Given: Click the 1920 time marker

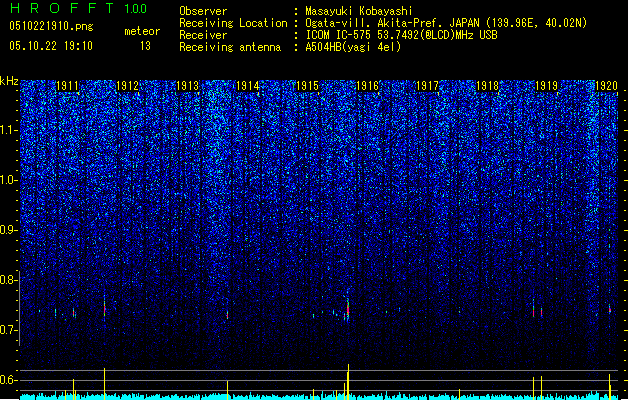Looking at the screenshot, I should 607,86.
